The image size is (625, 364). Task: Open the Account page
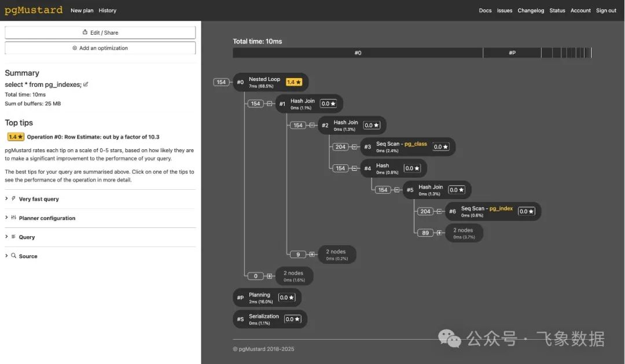click(580, 10)
